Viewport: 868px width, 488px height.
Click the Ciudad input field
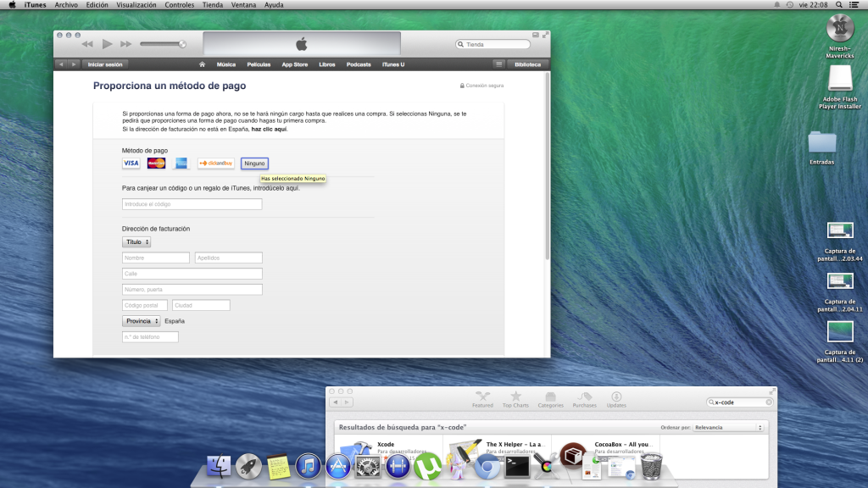[201, 305]
